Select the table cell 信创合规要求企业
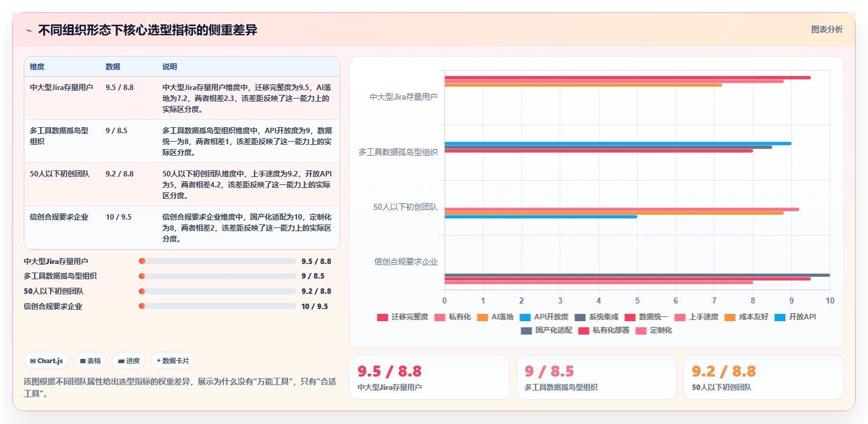This screenshot has height=424, width=868. click(x=59, y=217)
